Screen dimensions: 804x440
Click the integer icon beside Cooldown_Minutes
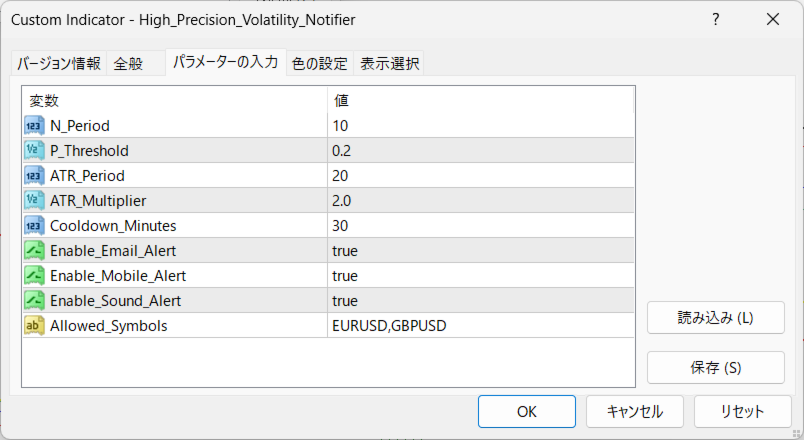[x=34, y=226]
